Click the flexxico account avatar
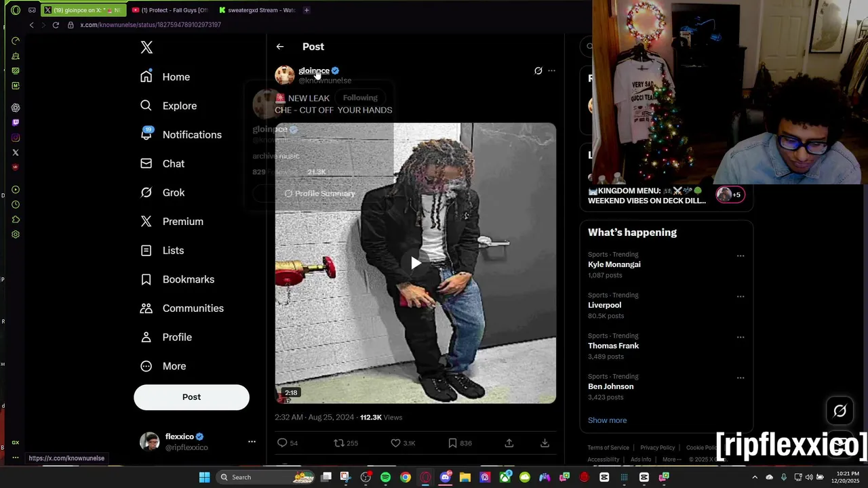This screenshot has width=868, height=488. (x=149, y=442)
